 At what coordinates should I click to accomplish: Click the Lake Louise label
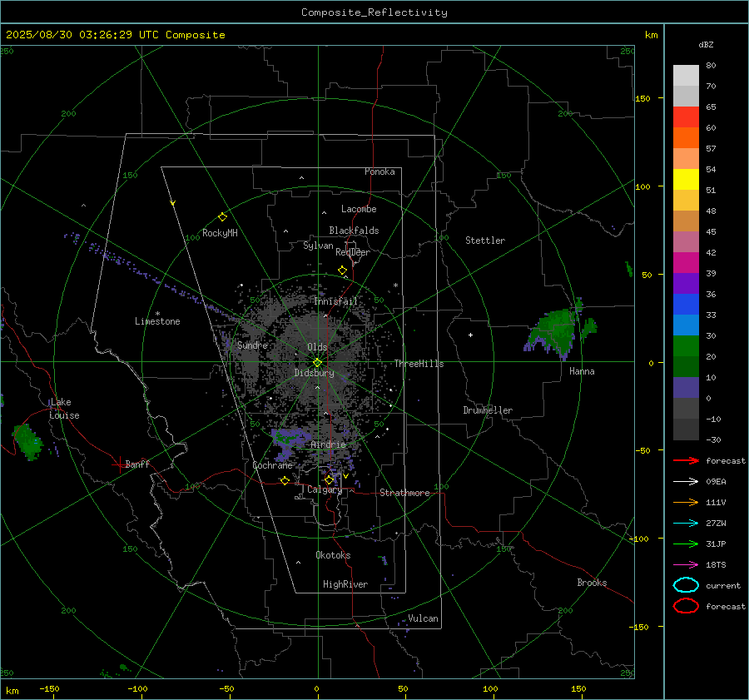click(x=64, y=409)
